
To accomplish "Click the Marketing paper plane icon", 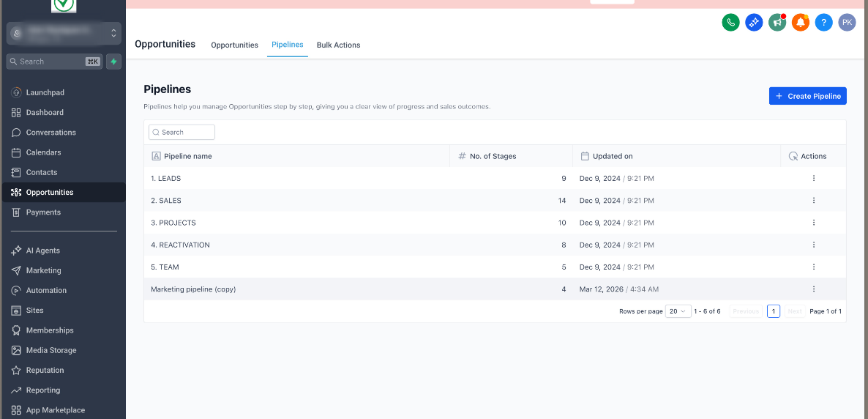I will 16,270.
